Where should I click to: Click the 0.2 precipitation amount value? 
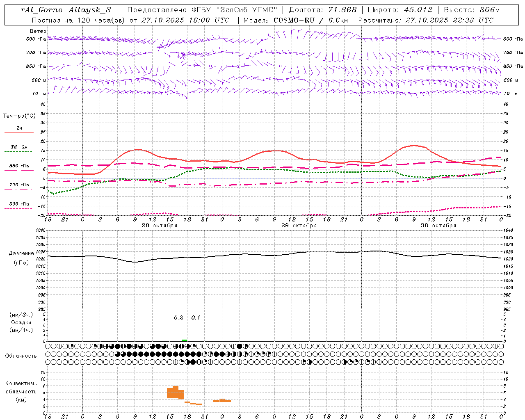tap(178, 317)
